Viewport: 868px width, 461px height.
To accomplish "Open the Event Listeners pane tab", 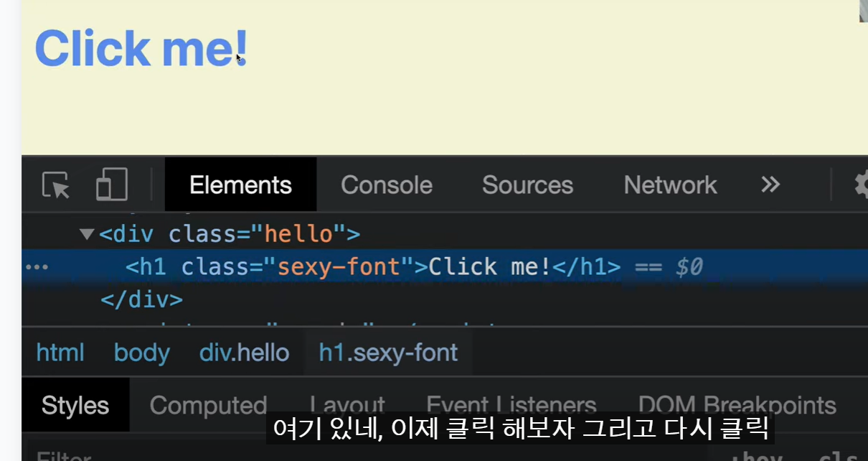I will coord(511,405).
